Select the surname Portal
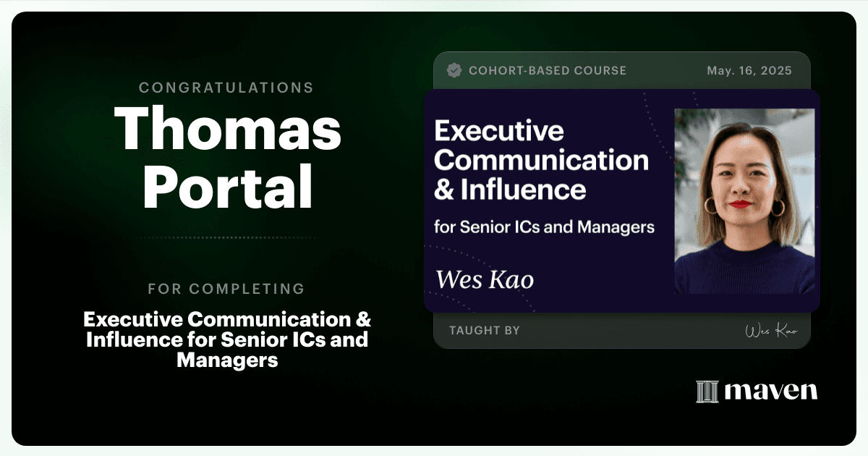 tap(228, 185)
